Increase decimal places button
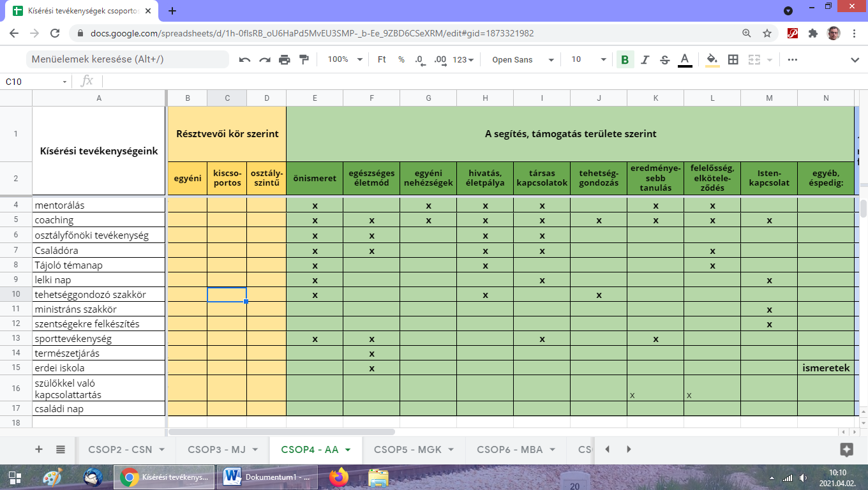The image size is (868, 490). pos(440,59)
